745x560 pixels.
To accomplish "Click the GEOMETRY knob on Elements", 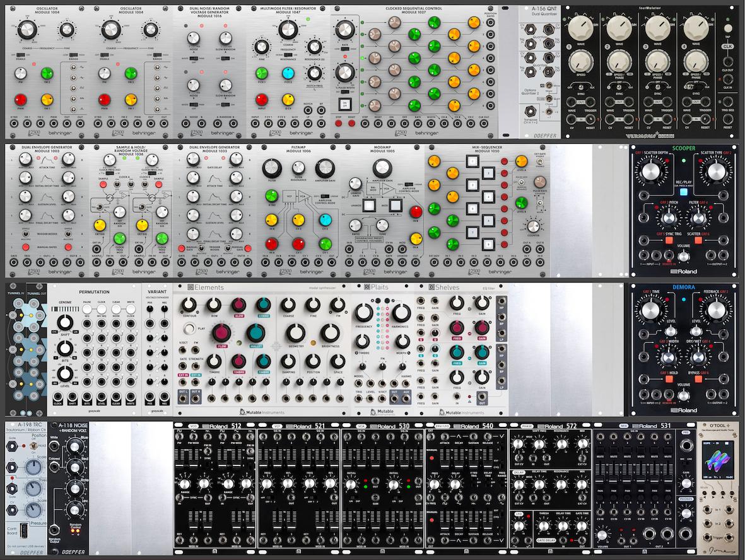I will point(295,333).
